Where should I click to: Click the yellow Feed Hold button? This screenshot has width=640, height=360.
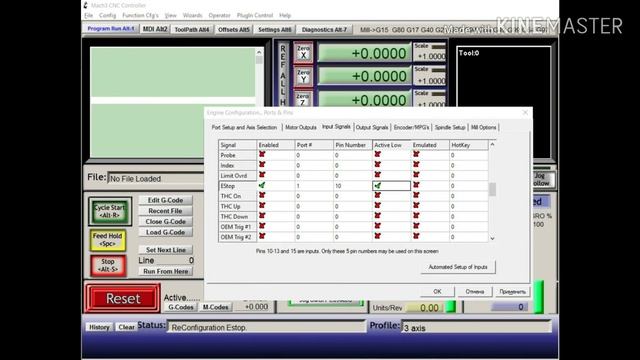(x=107, y=240)
